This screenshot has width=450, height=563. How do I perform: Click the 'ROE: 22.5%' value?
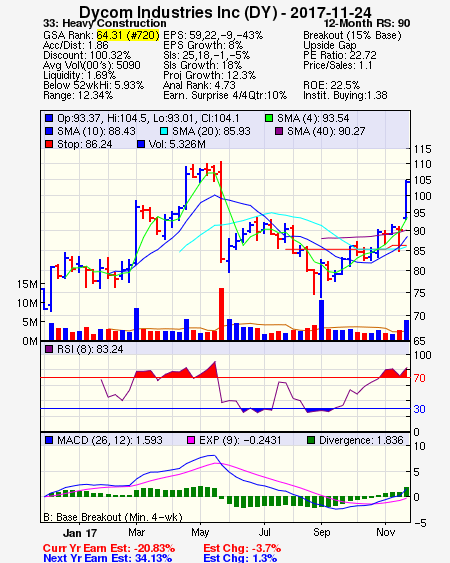coord(331,85)
